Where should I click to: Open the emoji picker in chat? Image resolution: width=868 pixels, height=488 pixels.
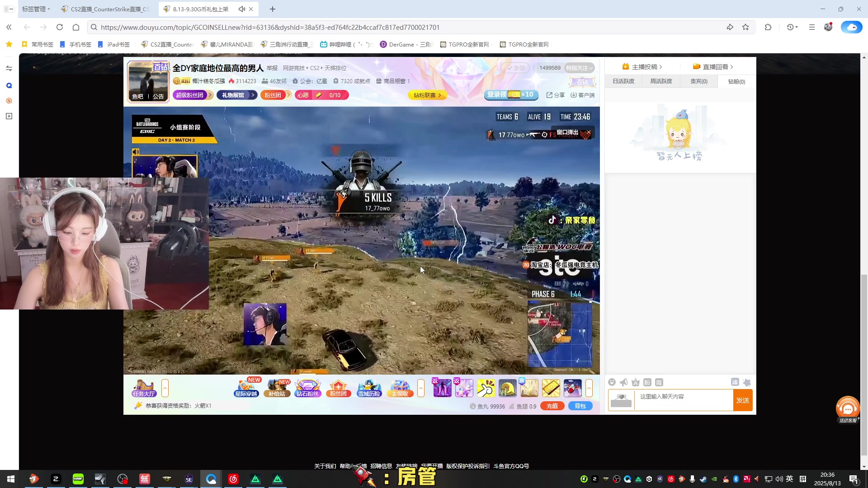[612, 382]
